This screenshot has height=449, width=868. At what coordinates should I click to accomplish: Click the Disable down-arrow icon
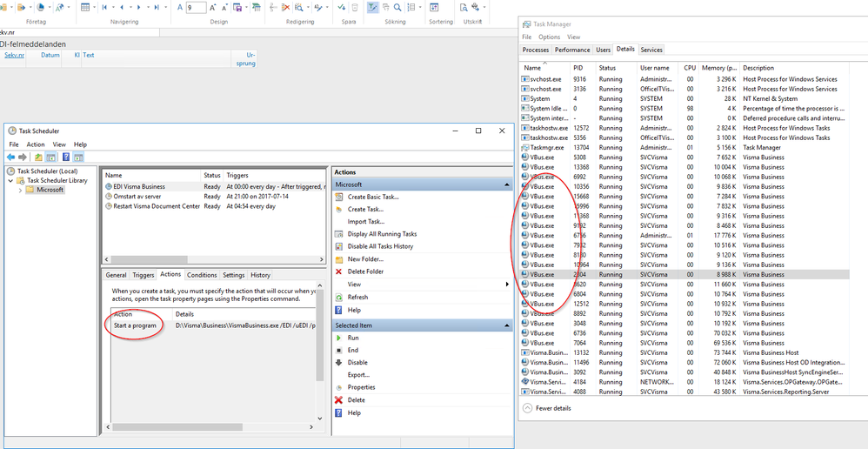click(x=339, y=362)
